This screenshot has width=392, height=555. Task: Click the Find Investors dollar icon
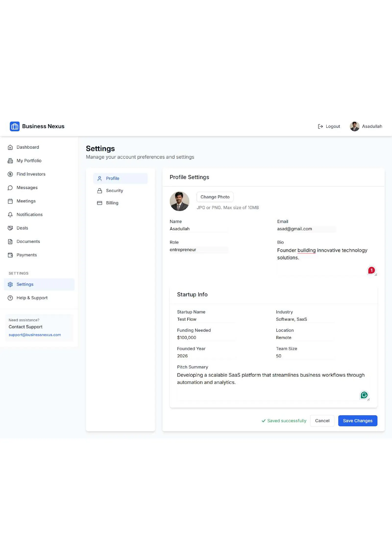click(x=10, y=174)
